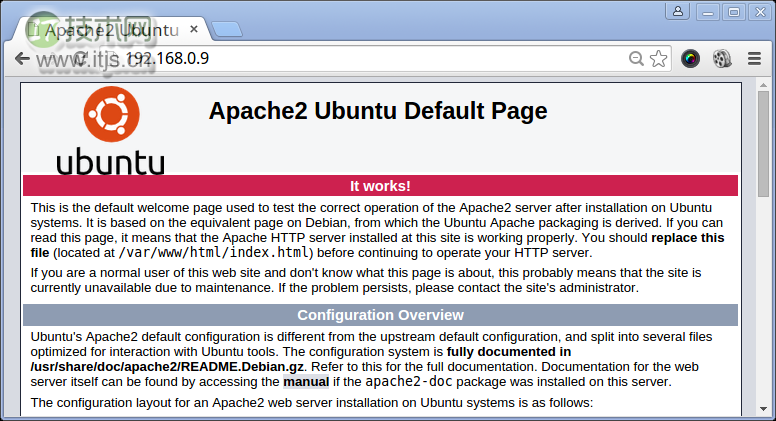This screenshot has width=776, height=421.
Task: Click the /var/www/html/index.html path text
Action: [x=214, y=253]
